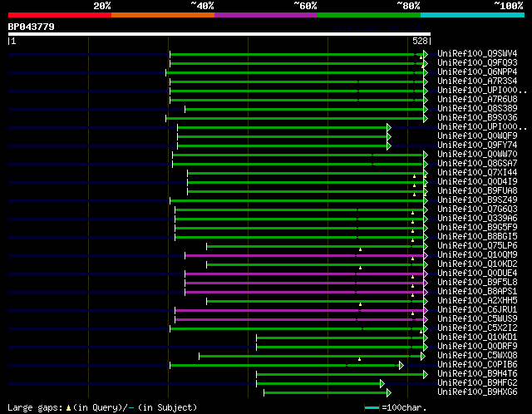Click the arrowhead ending the B9HFG2 alignment
This screenshot has width=532, height=414.
(382, 384)
